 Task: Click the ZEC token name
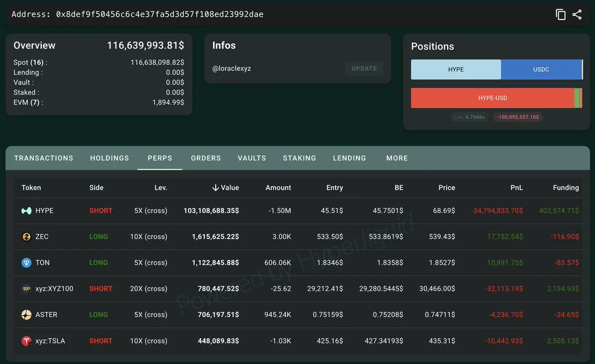coord(42,237)
